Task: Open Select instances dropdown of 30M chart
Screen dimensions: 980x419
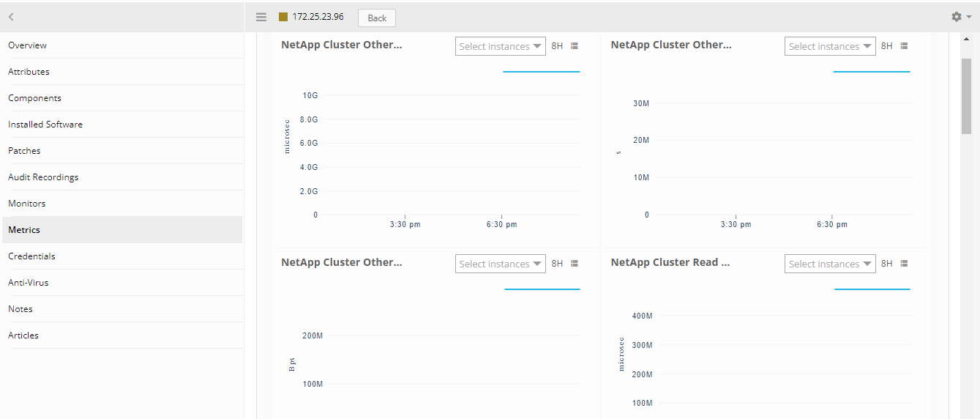Action: click(x=830, y=46)
